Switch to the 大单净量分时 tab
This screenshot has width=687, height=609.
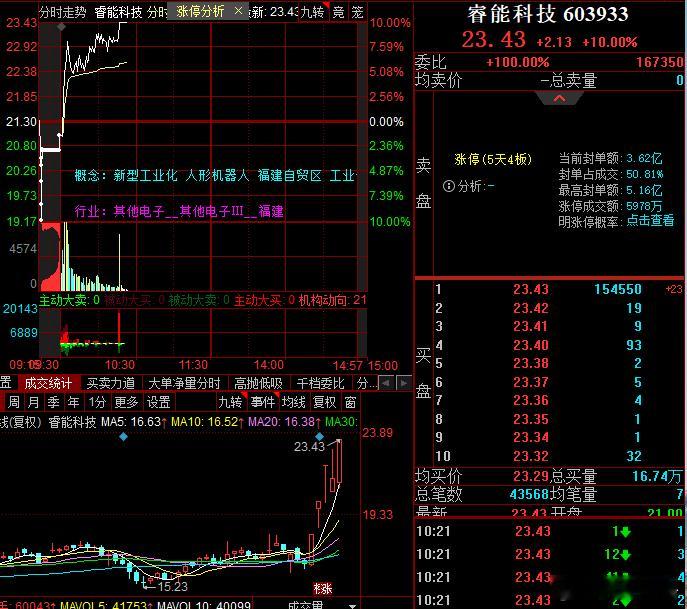pyautogui.click(x=184, y=383)
